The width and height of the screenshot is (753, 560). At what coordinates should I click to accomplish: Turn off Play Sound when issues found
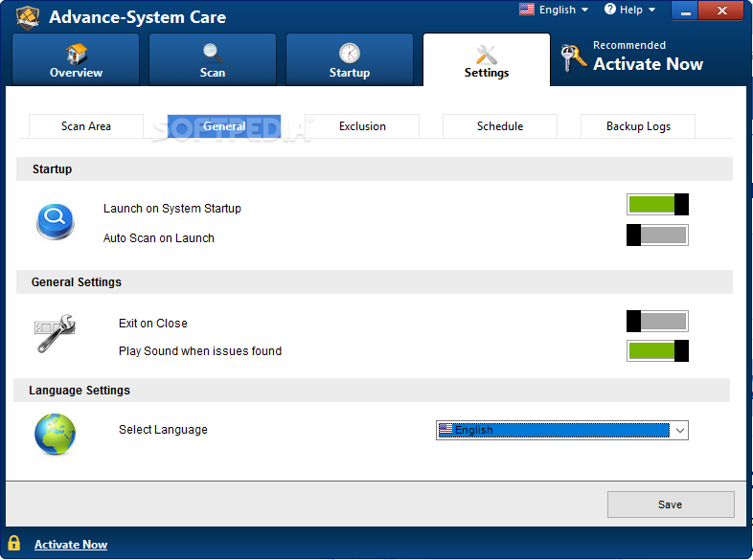657,350
